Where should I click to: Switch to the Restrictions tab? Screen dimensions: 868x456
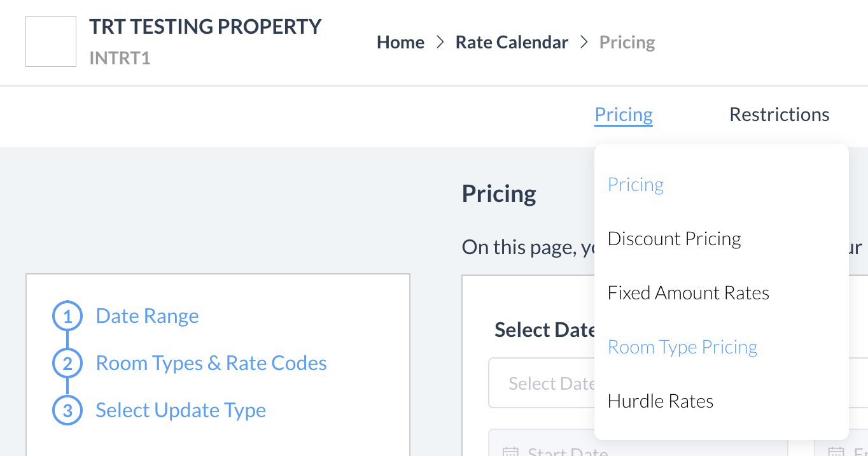point(779,114)
